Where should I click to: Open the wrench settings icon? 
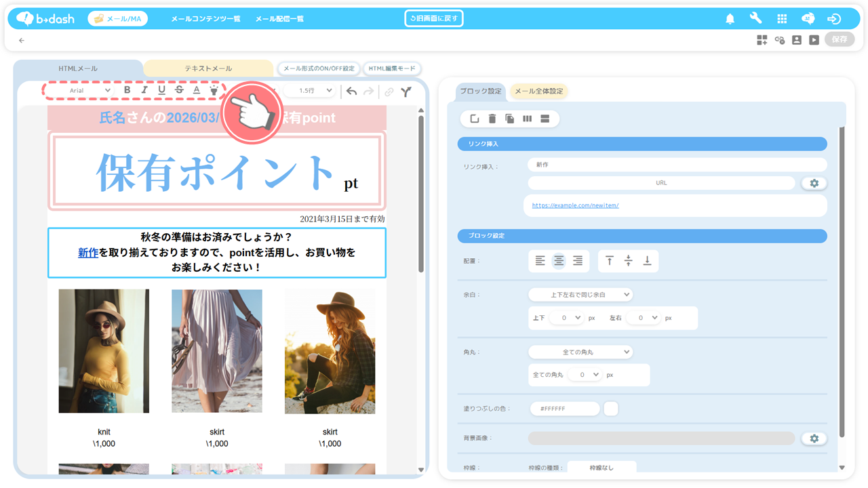[755, 19]
